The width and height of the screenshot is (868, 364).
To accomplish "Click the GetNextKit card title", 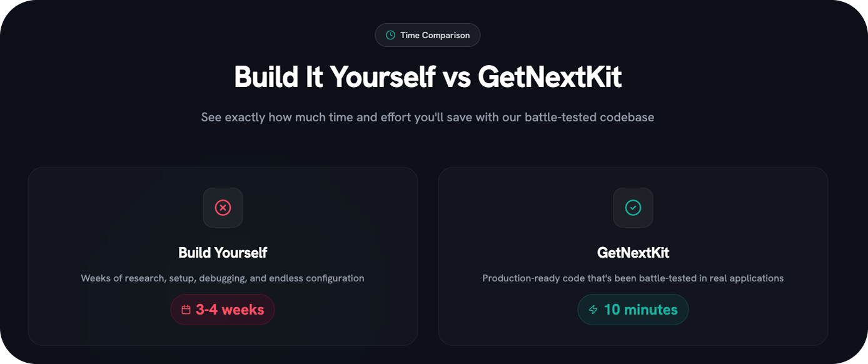I will tap(633, 253).
